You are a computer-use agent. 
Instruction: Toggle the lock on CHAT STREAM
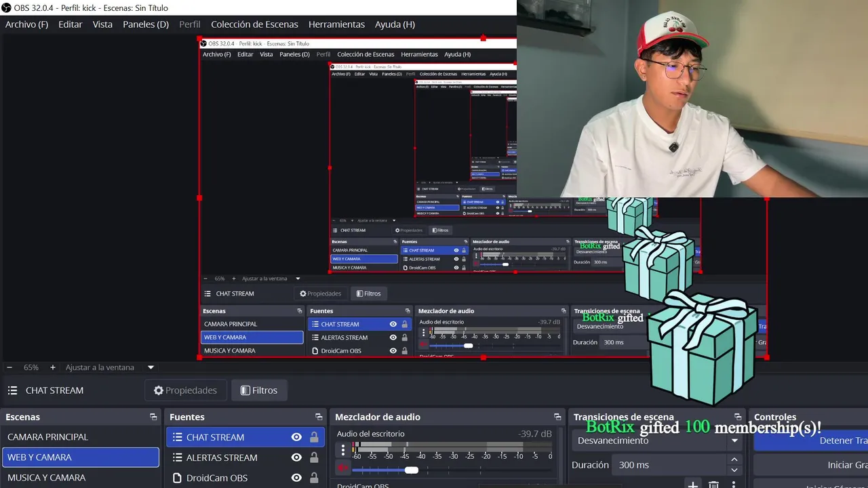coord(314,437)
